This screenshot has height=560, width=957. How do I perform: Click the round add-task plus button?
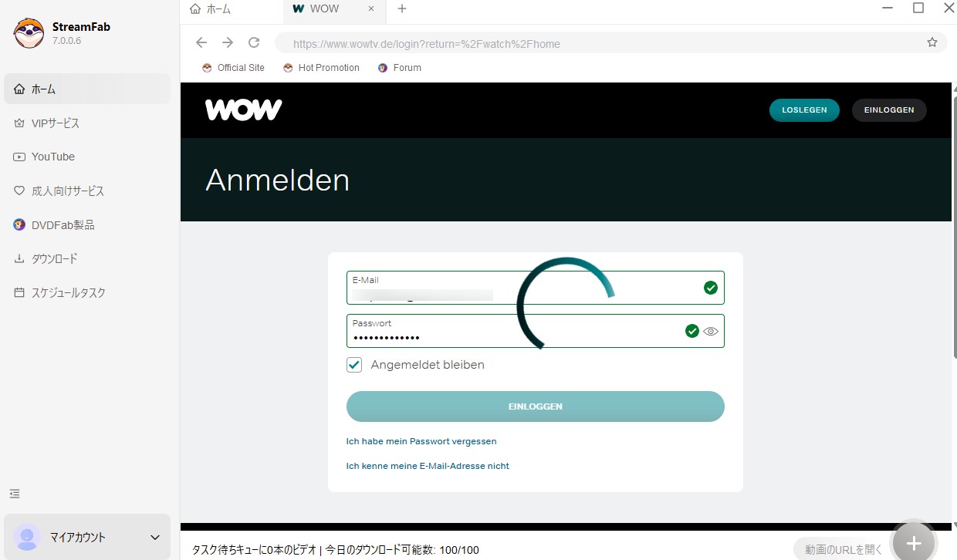(x=914, y=543)
